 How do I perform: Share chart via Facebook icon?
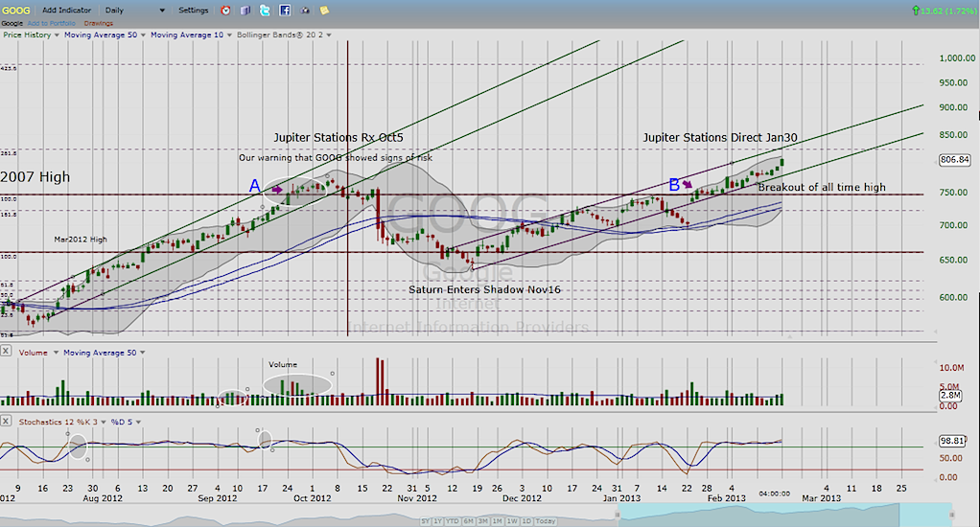click(285, 10)
